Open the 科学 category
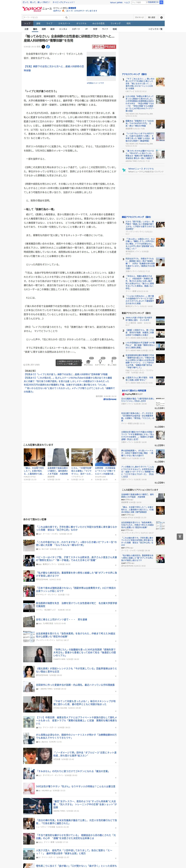This screenshot has width=186, height=868. [95, 29]
